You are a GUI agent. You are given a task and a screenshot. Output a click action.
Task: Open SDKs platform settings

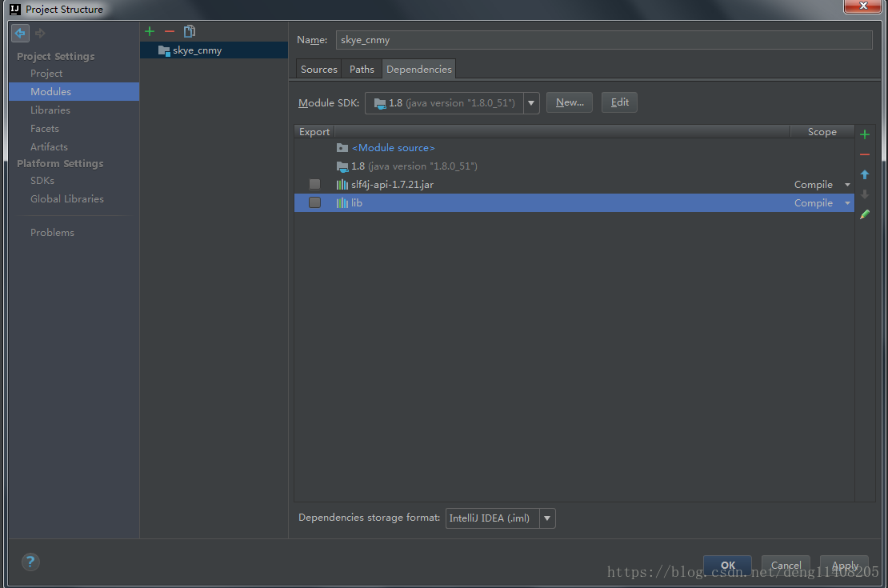pyautogui.click(x=42, y=181)
